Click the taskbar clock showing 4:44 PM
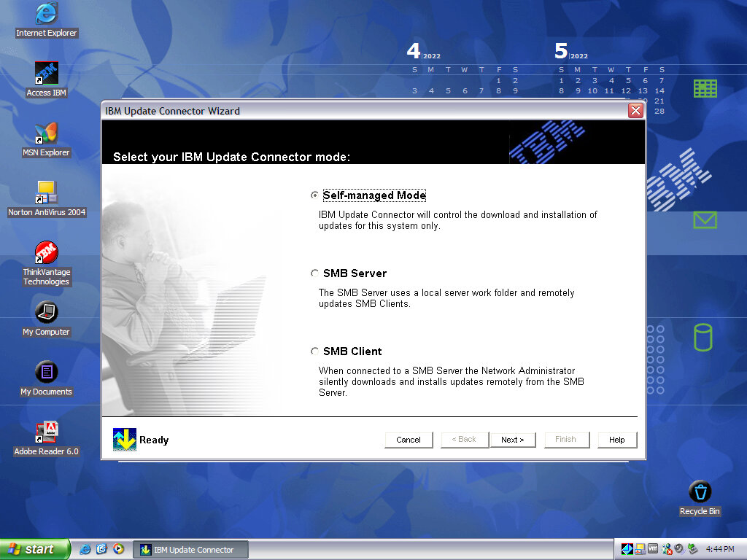Screen dimensions: 747x560 [x=720, y=550]
